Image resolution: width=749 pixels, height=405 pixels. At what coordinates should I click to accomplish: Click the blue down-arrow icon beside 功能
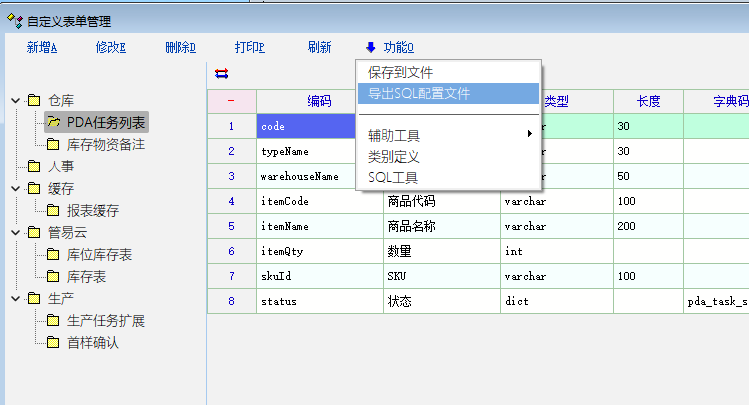click(x=371, y=47)
